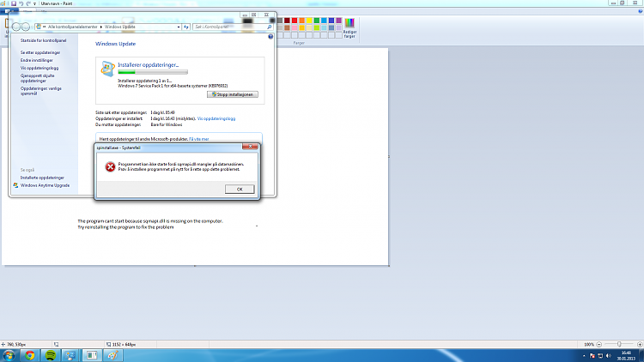Select the pink rose color swatch
This screenshot has width=644, height=362.
(x=295, y=28)
